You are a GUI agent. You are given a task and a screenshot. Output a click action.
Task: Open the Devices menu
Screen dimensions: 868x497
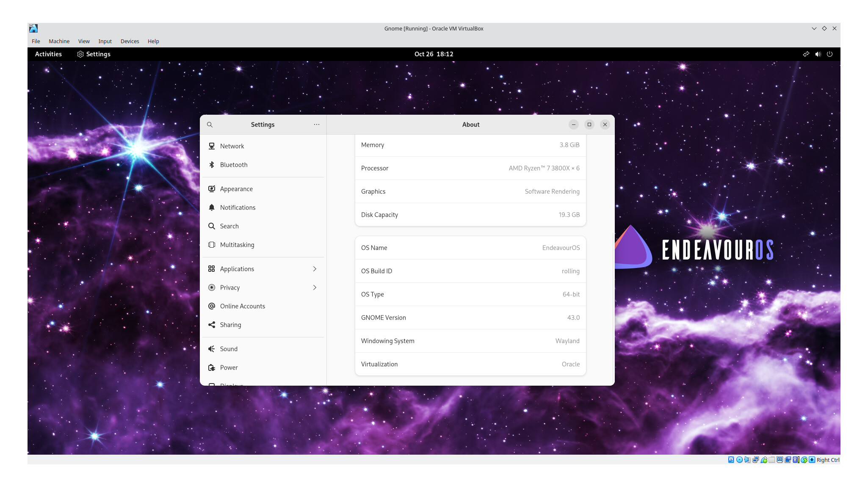click(130, 41)
